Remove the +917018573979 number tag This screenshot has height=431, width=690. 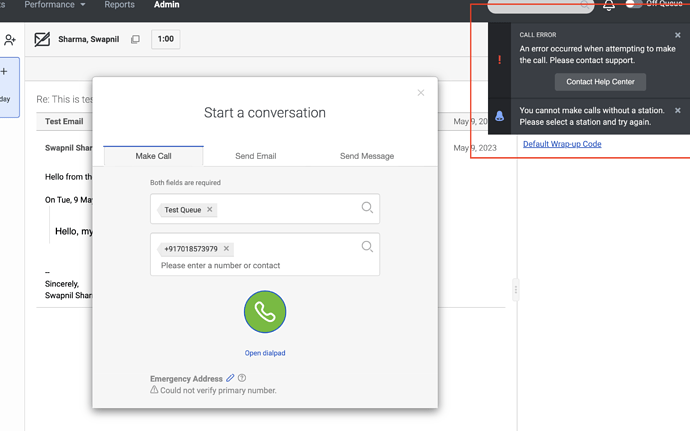point(226,249)
